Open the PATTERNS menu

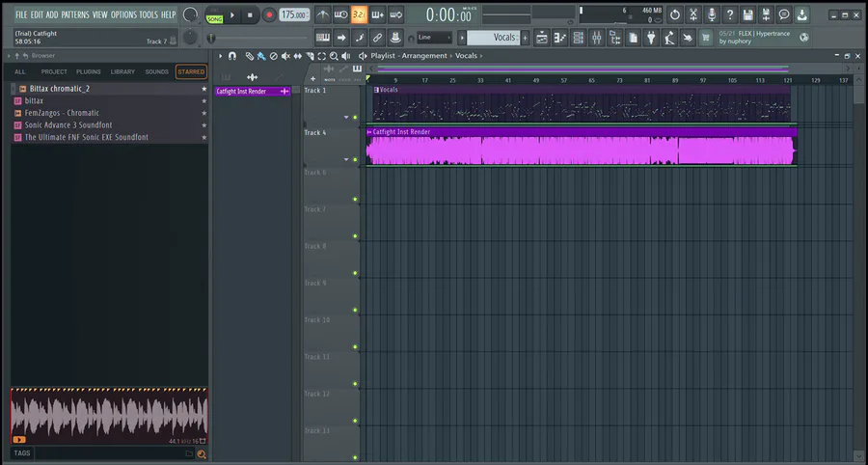point(74,14)
